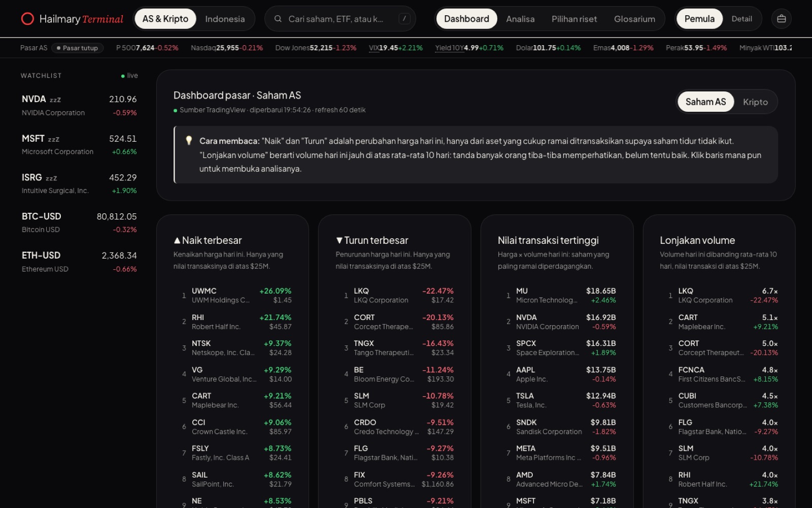
Task: Open the LKQ row in Turun terbesar
Action: point(395,295)
